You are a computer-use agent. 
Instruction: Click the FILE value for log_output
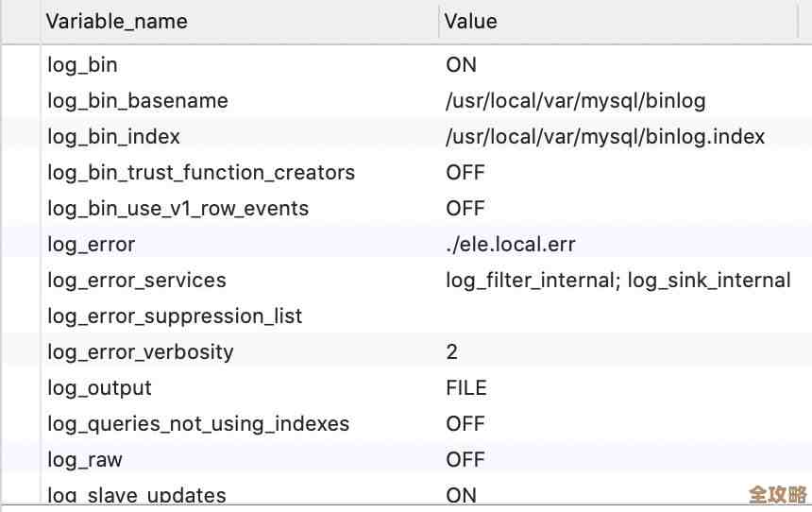coord(466,388)
